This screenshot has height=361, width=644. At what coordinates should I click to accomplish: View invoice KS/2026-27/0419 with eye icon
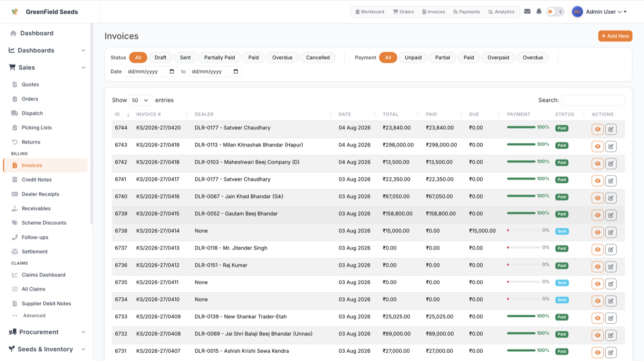(x=598, y=146)
